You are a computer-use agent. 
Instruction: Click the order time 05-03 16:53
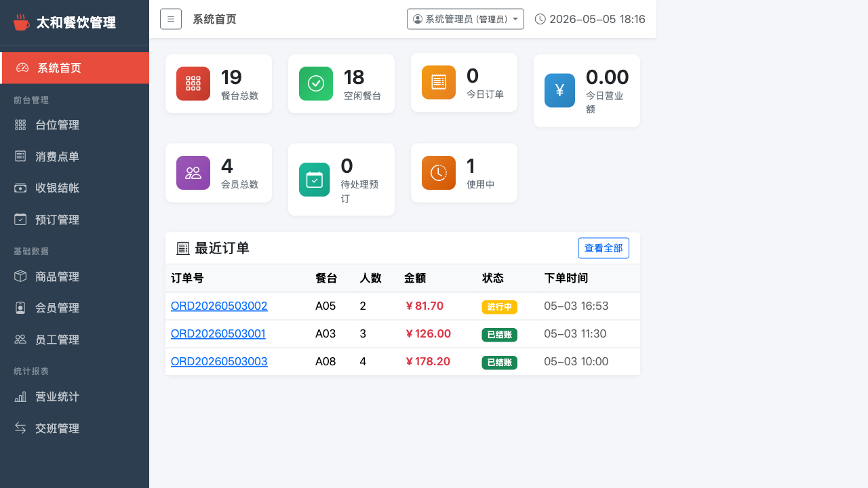point(576,306)
